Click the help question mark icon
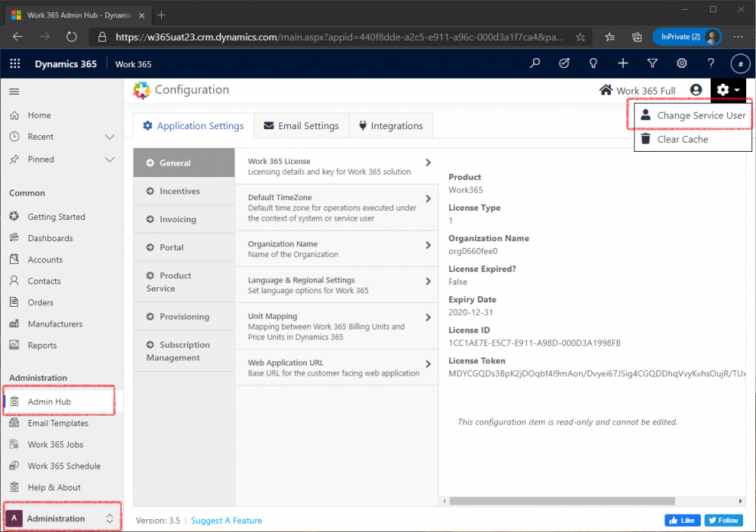The image size is (756, 532). coord(711,63)
